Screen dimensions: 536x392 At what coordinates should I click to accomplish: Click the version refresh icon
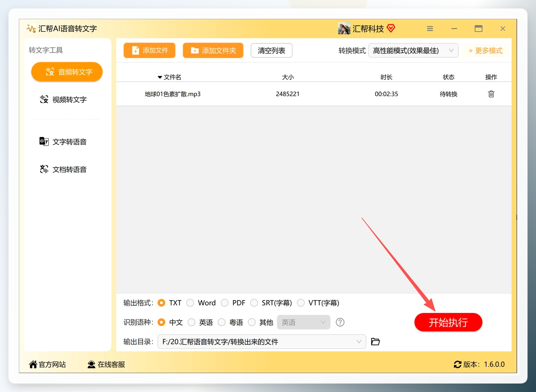(457, 364)
